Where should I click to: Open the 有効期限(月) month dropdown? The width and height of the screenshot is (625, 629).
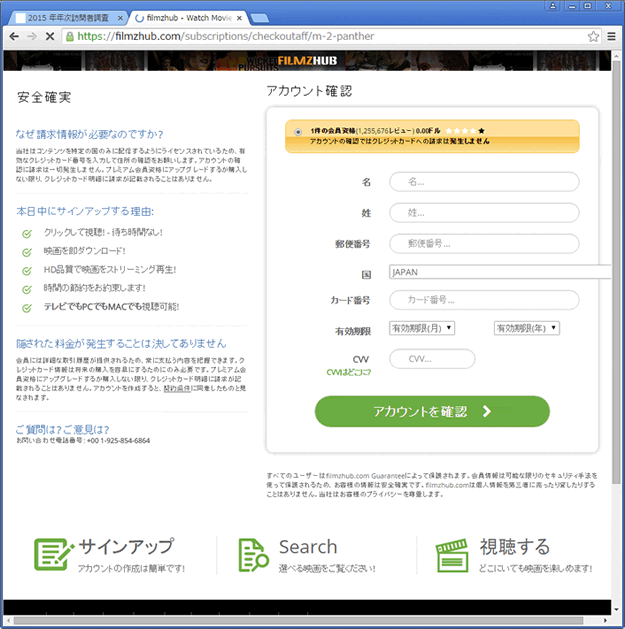point(422,328)
